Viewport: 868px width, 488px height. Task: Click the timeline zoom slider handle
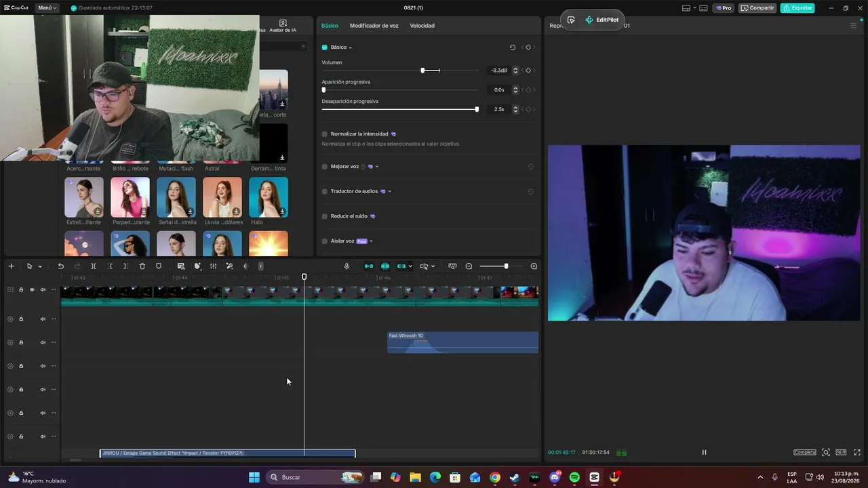point(506,266)
